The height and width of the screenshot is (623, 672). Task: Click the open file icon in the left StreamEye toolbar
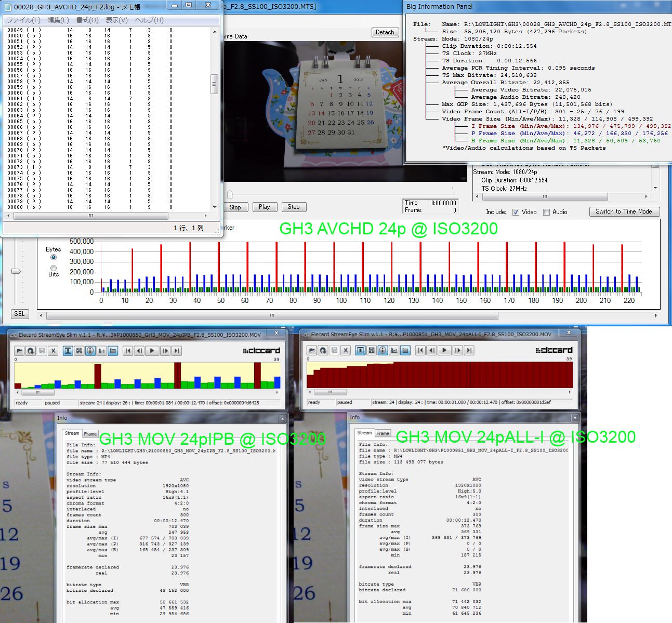coord(19,351)
